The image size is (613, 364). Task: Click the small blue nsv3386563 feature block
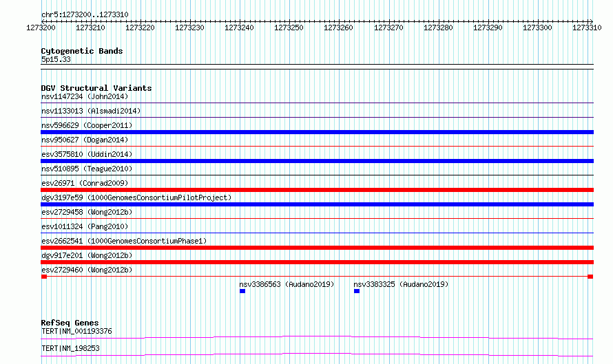pyautogui.click(x=242, y=291)
